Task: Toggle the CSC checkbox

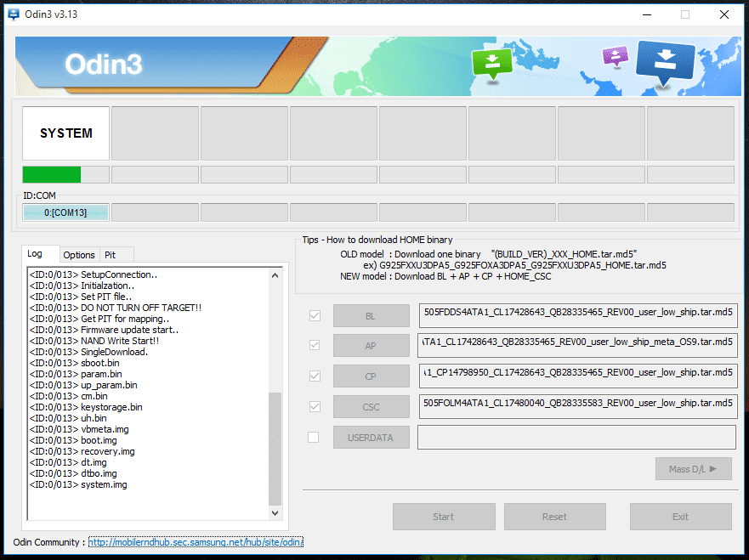Action: [315, 406]
